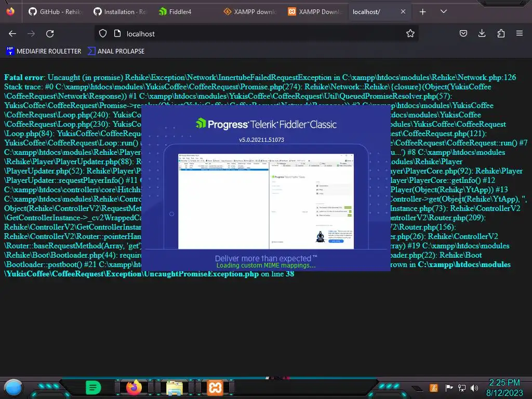Click the forward navigation arrow
This screenshot has height=399, width=532.
[x=31, y=34]
